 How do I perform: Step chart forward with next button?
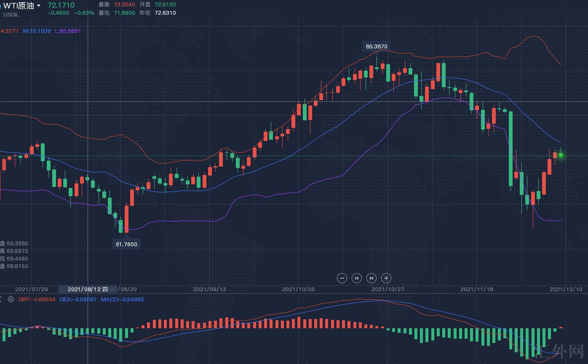(372, 278)
